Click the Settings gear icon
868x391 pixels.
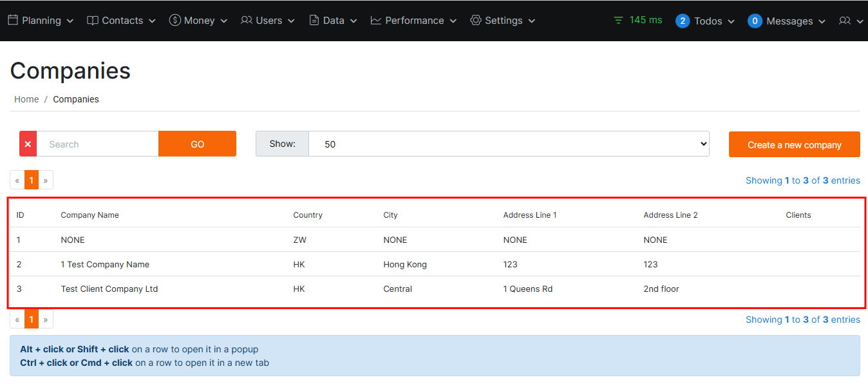point(476,20)
